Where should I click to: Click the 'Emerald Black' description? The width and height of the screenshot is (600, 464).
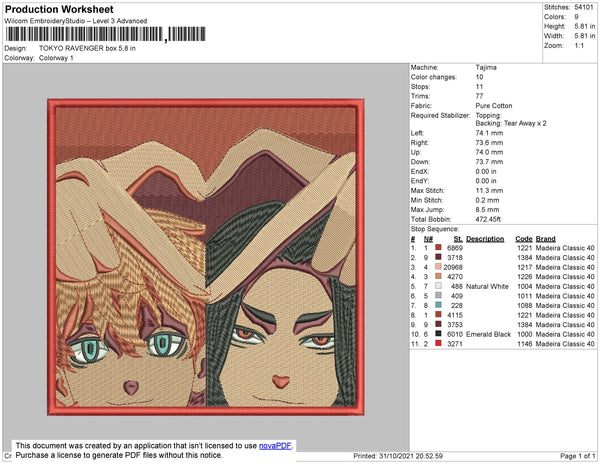(488, 334)
